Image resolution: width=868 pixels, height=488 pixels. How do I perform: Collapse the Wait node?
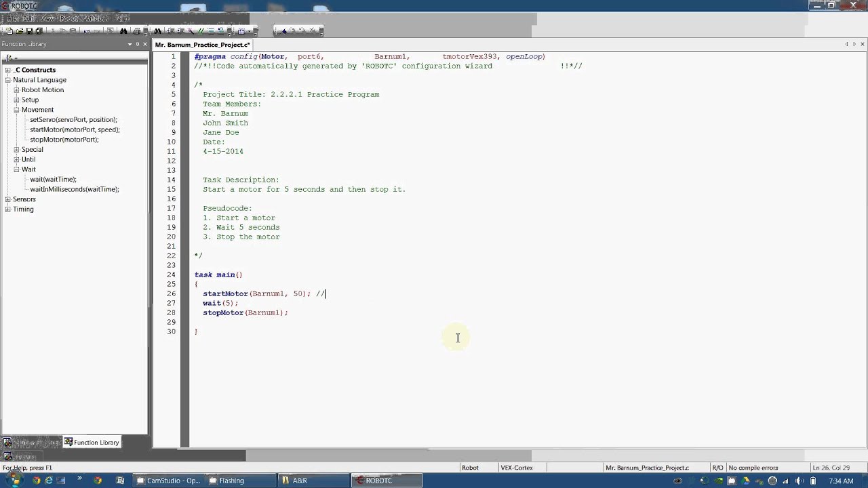point(16,169)
